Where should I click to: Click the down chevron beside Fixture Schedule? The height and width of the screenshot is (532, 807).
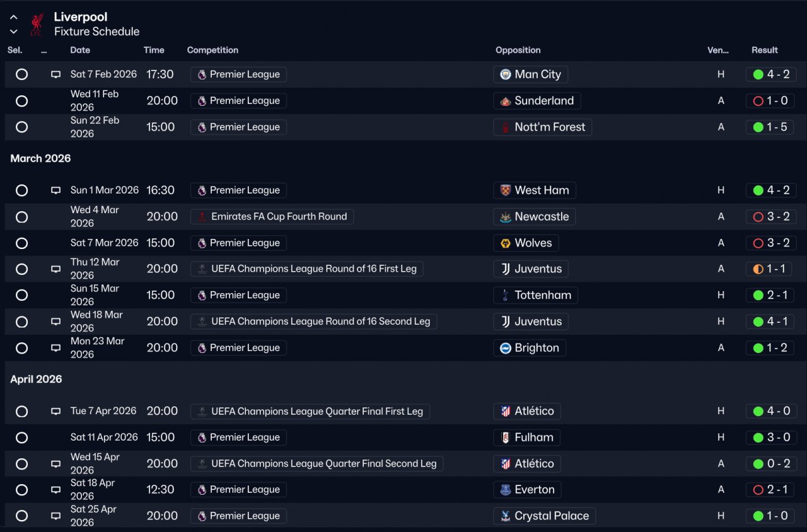[x=14, y=32]
